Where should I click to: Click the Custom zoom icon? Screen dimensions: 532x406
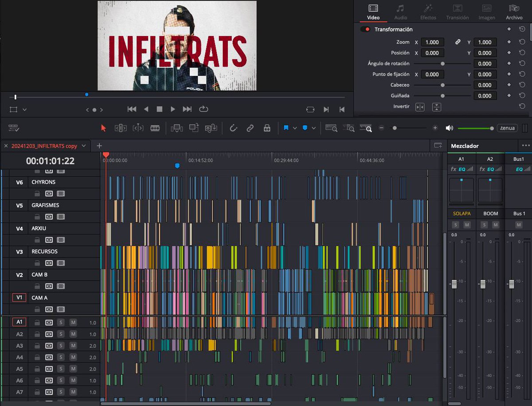tap(366, 128)
